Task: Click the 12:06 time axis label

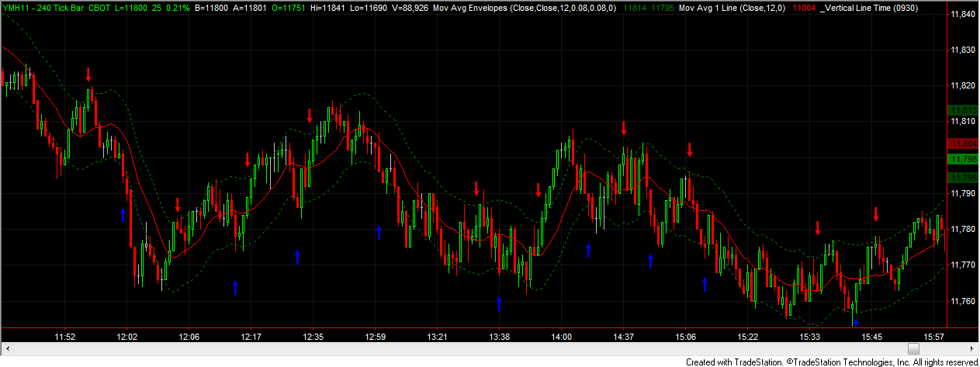Action: click(x=189, y=337)
